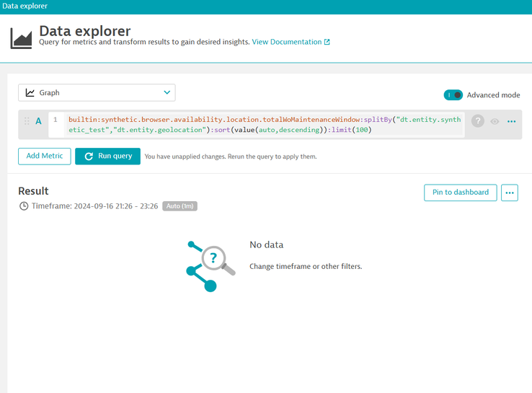Click the line chart icon in Graph selector
The height and width of the screenshot is (393, 532).
[30, 93]
